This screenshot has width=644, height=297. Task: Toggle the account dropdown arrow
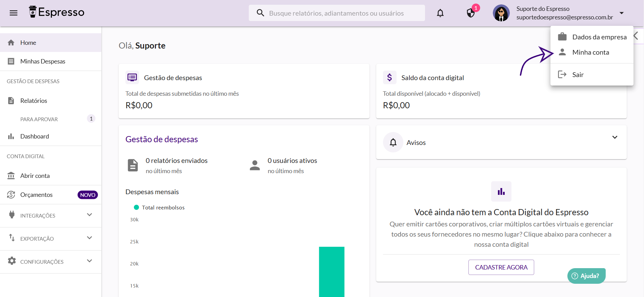[622, 13]
